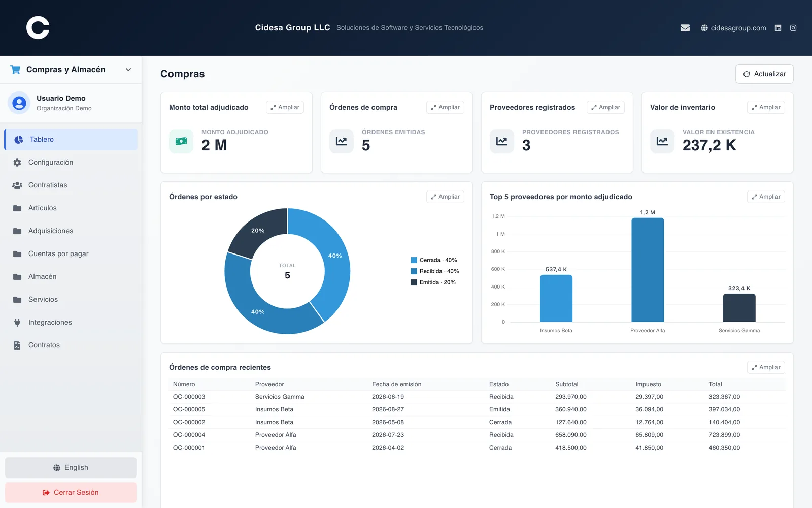The height and width of the screenshot is (508, 812).
Task: Open the Instagram icon in header
Action: pos(793,28)
